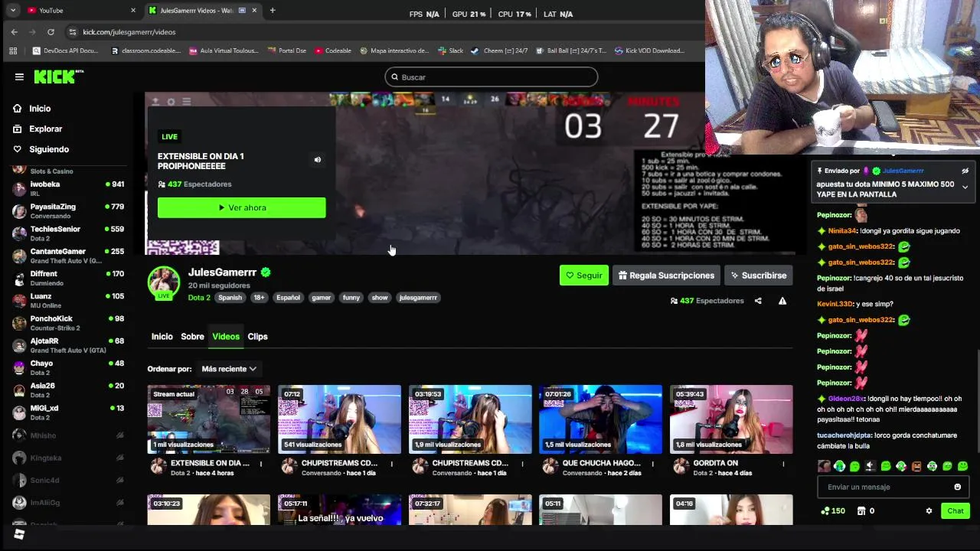Reload the page with refresh icon

[51, 32]
